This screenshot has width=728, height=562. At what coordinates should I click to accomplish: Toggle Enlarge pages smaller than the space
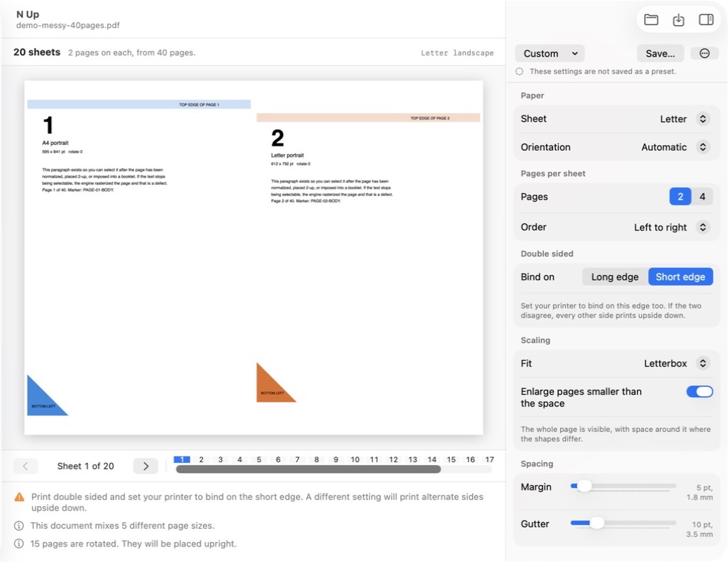click(700, 392)
